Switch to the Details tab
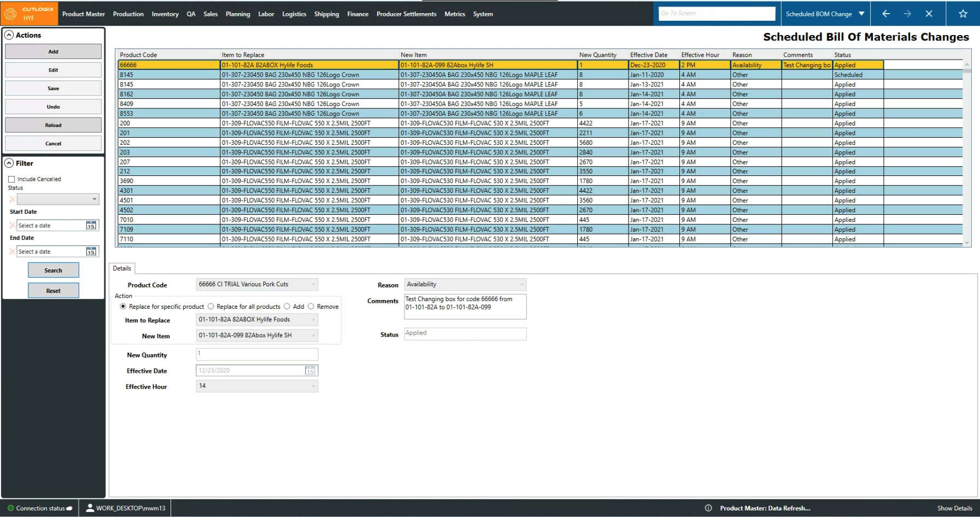The width and height of the screenshot is (980, 517). click(122, 268)
